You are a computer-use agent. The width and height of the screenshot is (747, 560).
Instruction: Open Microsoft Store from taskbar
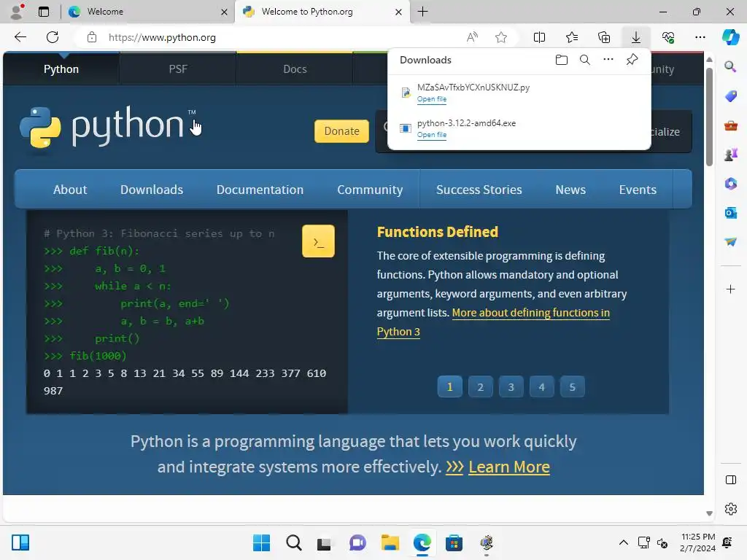[454, 542]
